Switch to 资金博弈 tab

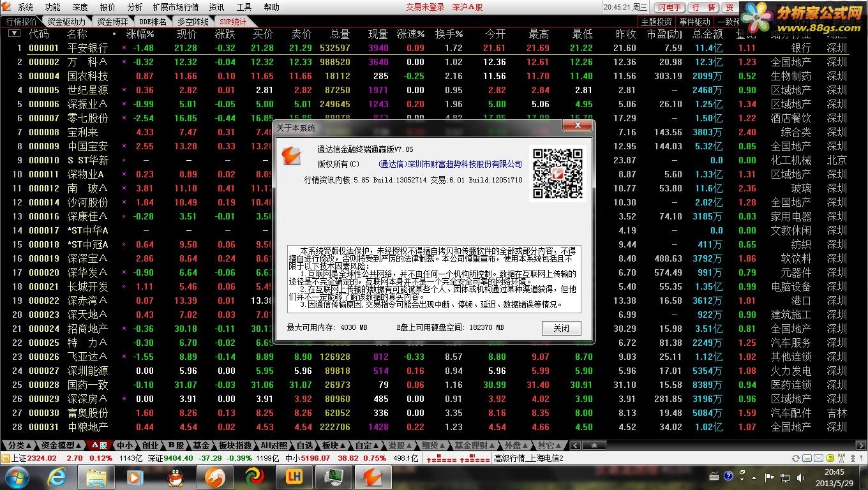pos(112,21)
